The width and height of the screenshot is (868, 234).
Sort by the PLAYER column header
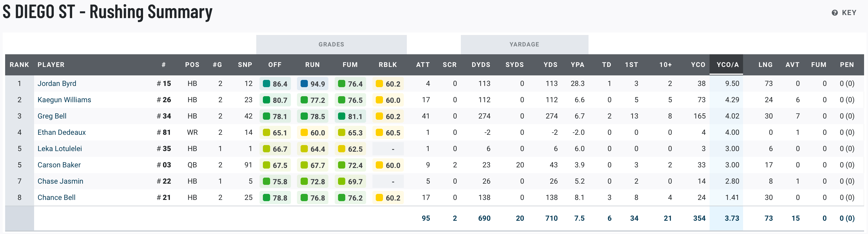click(51, 65)
